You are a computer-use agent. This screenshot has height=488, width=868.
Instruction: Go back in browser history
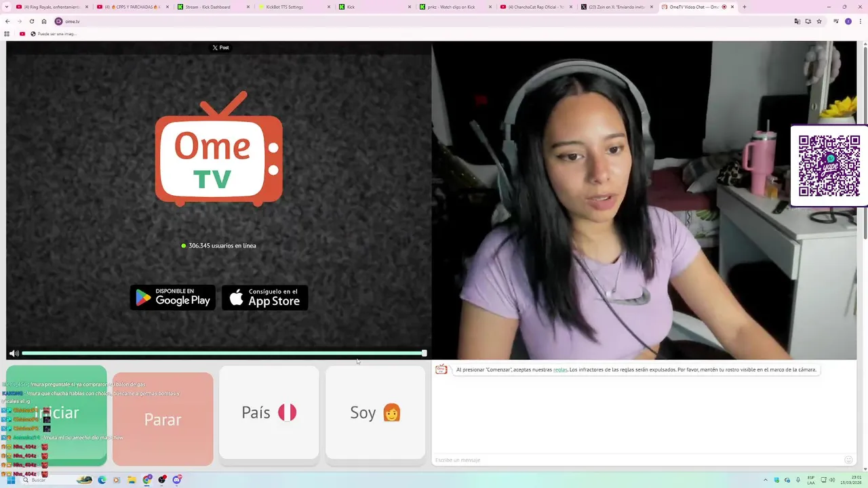coord(7,21)
